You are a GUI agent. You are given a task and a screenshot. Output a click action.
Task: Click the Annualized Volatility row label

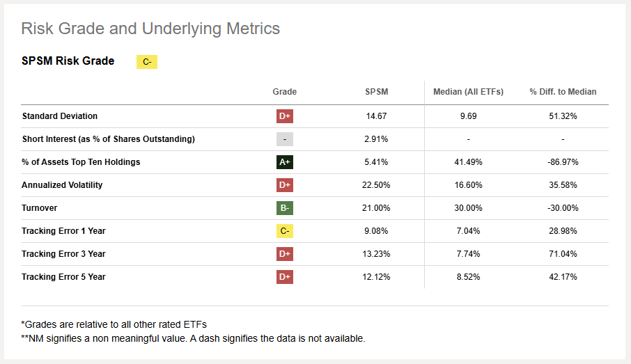tap(62, 185)
